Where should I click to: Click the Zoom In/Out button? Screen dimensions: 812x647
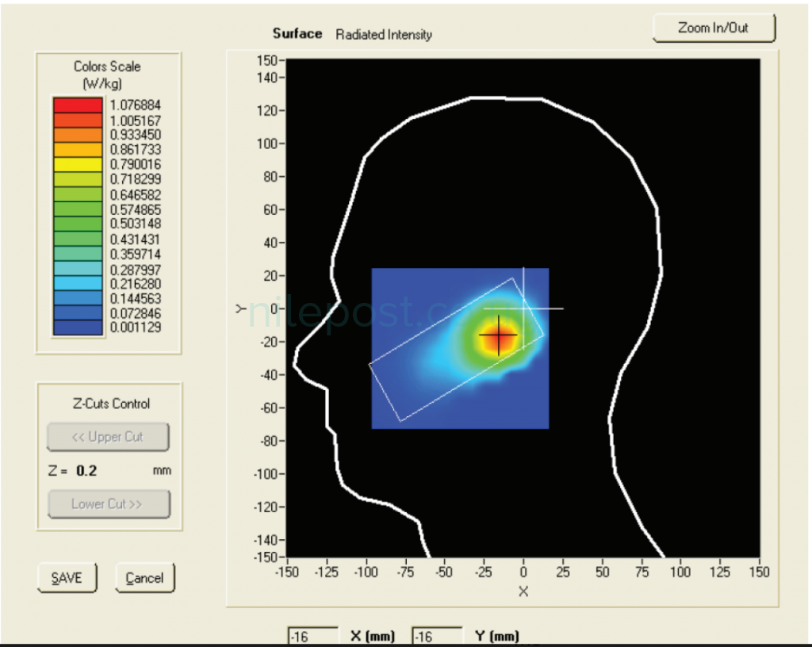(714, 28)
